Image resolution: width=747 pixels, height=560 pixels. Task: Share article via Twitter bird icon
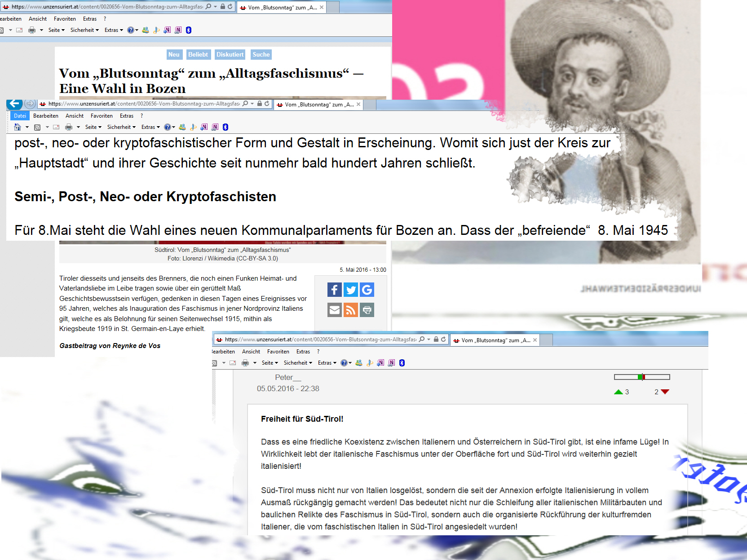click(x=351, y=290)
